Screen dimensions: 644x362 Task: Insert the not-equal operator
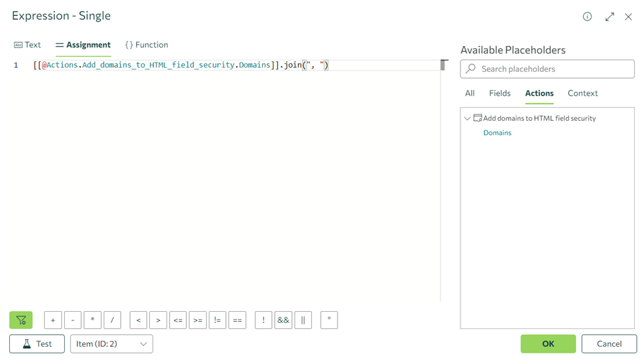click(x=217, y=320)
